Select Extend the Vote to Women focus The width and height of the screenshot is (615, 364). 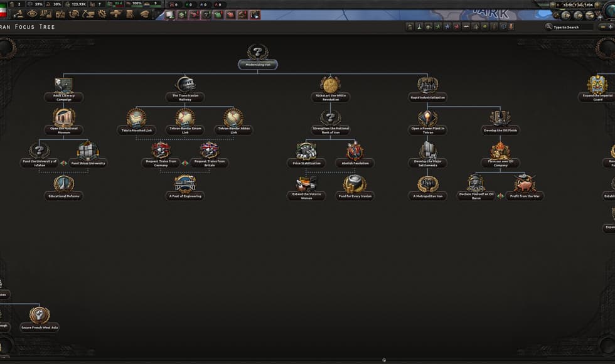[x=306, y=188]
